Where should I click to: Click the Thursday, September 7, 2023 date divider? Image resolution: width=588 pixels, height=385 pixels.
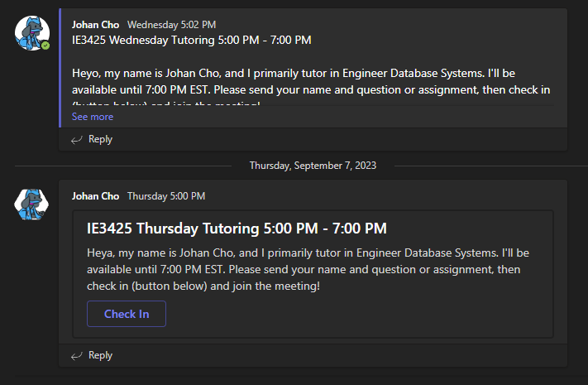point(313,166)
